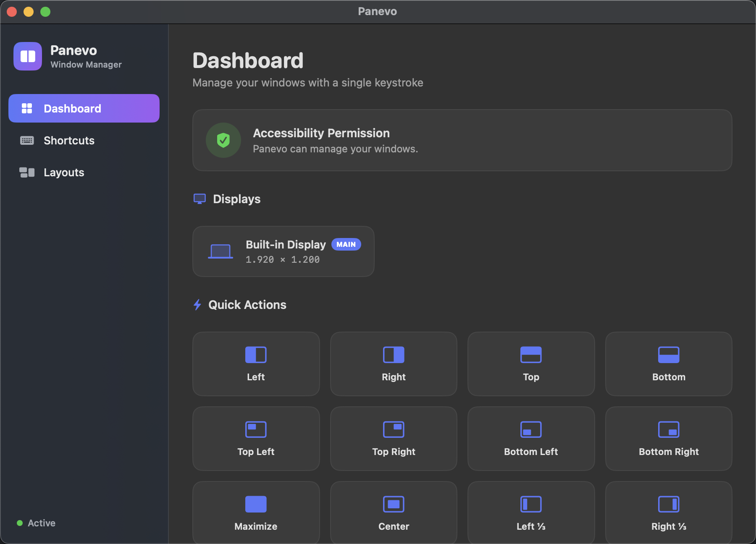Image resolution: width=756 pixels, height=544 pixels.
Task: Click the Top Left quarter icon
Action: pos(256,429)
